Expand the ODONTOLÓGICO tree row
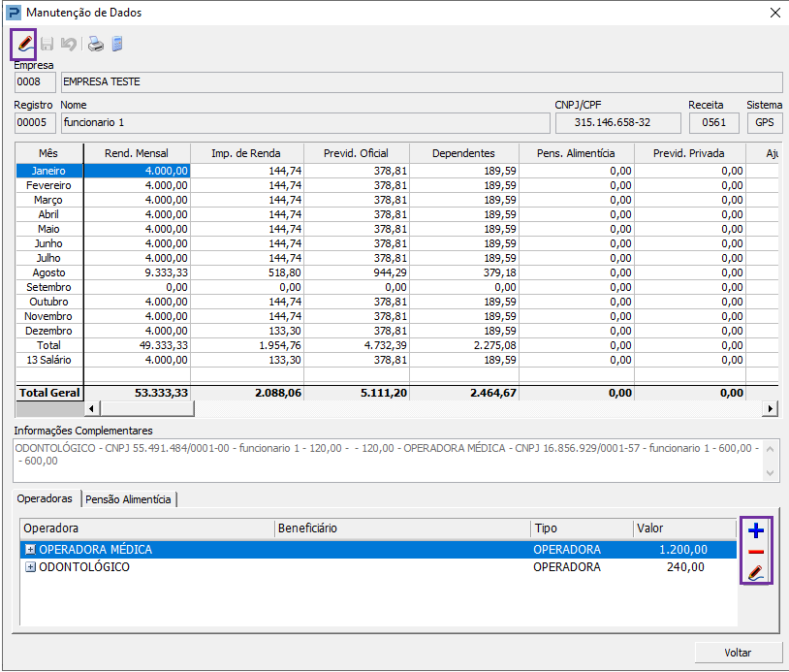This screenshot has height=672, width=789. click(x=30, y=567)
